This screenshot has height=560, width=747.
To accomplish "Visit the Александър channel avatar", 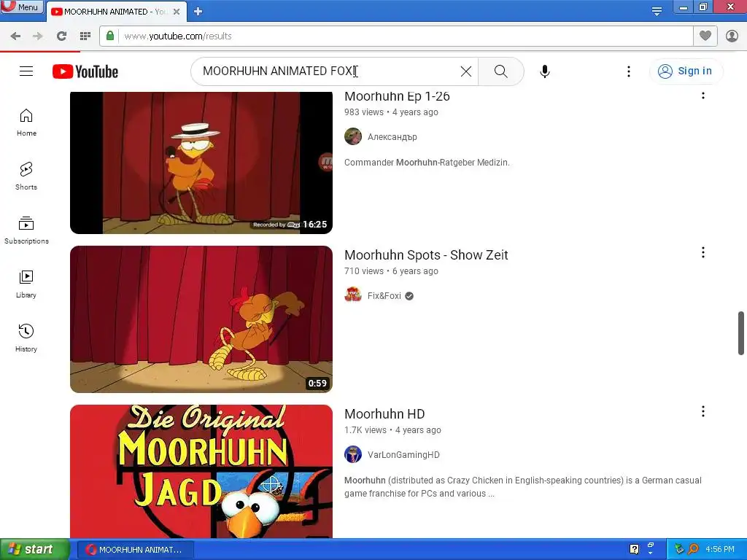I will (x=353, y=136).
